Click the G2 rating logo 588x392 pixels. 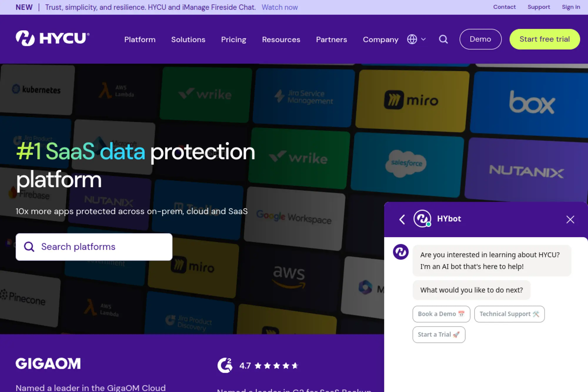pos(225,365)
